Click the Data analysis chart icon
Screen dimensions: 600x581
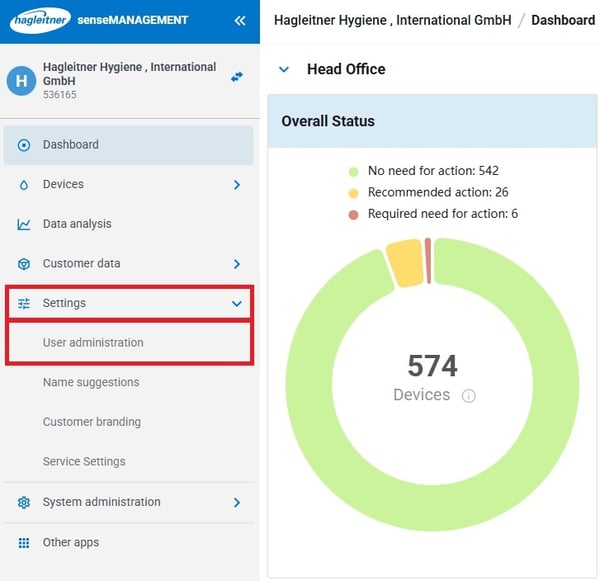[x=24, y=224]
